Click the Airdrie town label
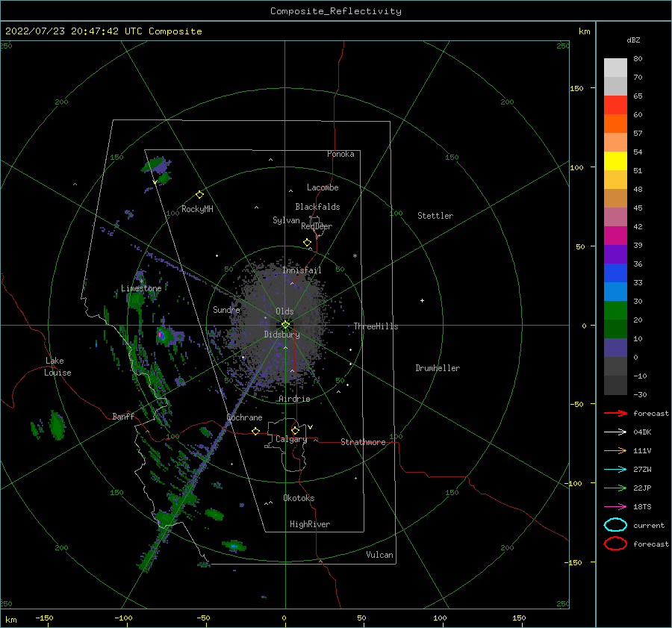Image resolution: width=672 pixels, height=628 pixels. 294,399
